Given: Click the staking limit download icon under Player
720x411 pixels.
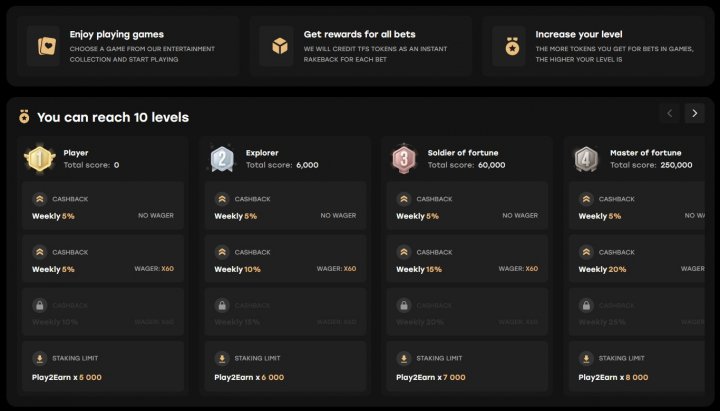Looking at the screenshot, I should coord(39,358).
